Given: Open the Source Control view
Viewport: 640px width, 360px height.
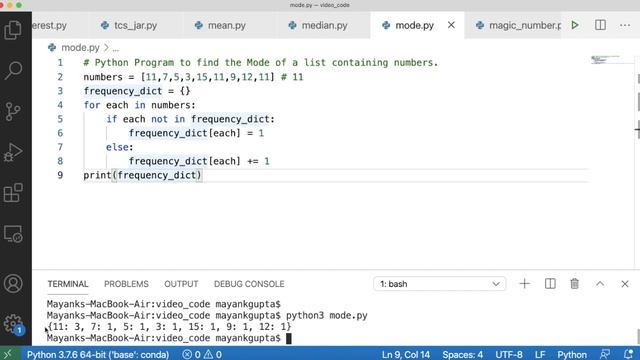Looking at the screenshot, I should (x=13, y=111).
